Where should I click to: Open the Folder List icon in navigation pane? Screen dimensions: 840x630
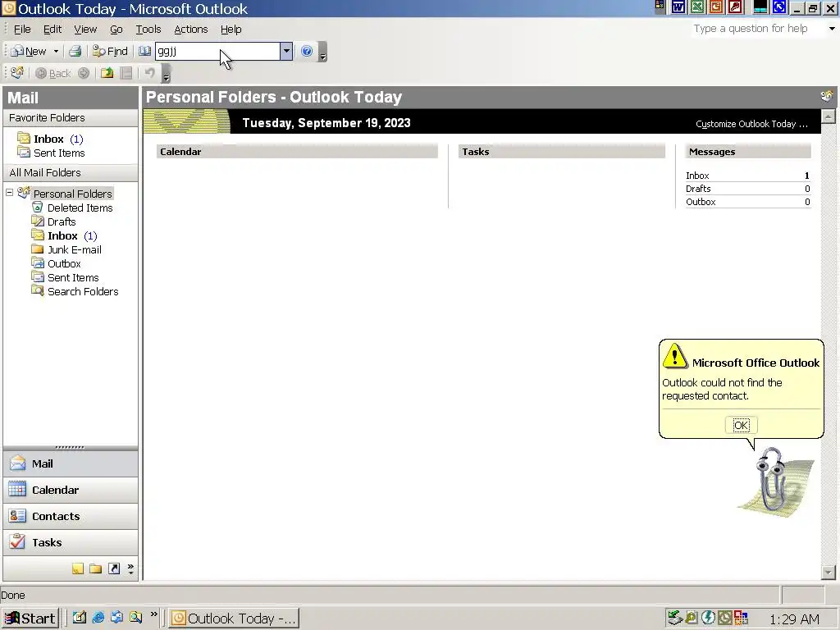tap(95, 569)
